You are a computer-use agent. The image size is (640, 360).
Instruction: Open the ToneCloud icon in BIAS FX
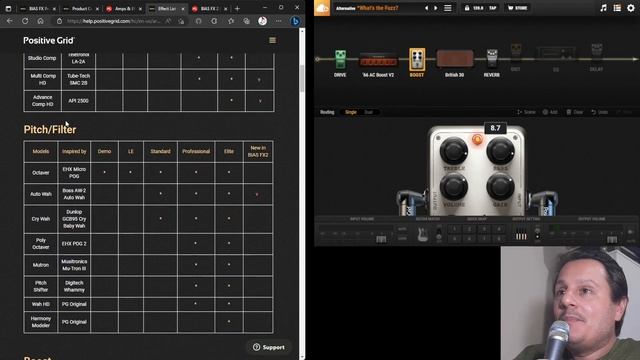(322, 8)
